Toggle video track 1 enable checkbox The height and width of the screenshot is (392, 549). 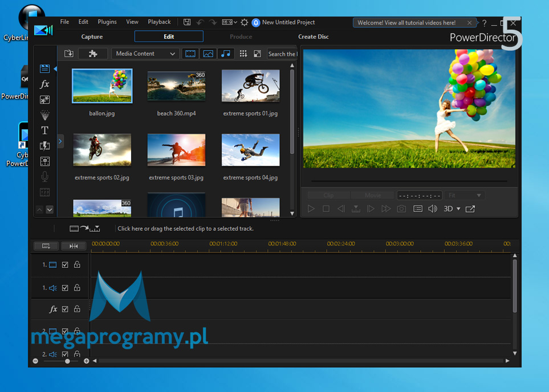pyautogui.click(x=65, y=264)
